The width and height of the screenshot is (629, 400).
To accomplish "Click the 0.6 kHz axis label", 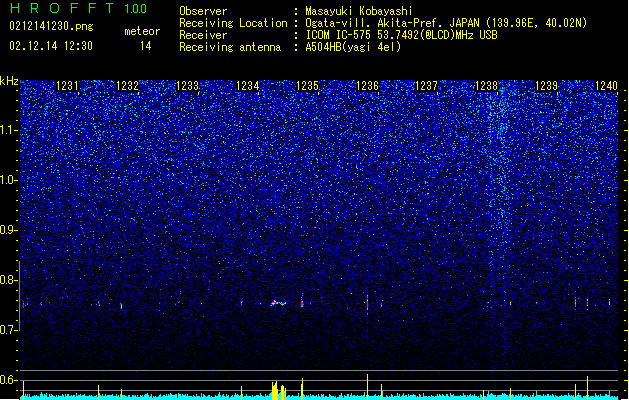I will tap(9, 380).
